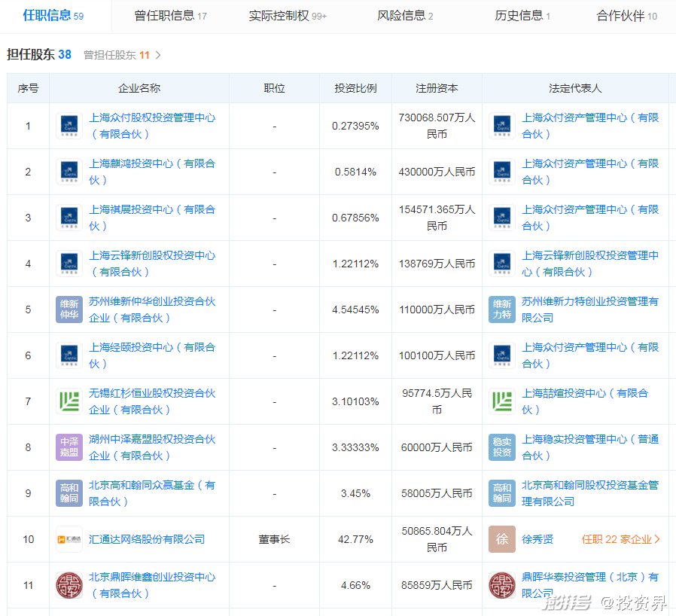Click 上海云锋新创股权投资中心 company logo icon

click(69, 264)
